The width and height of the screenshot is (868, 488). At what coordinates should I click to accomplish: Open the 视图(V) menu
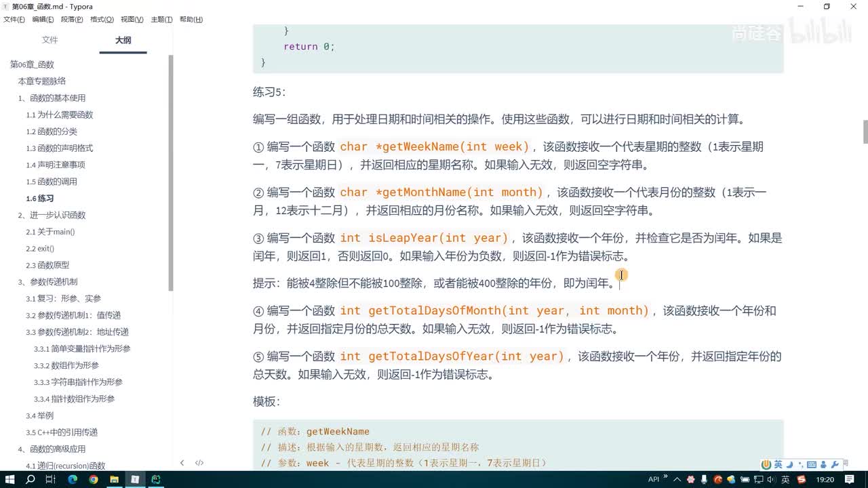[132, 20]
